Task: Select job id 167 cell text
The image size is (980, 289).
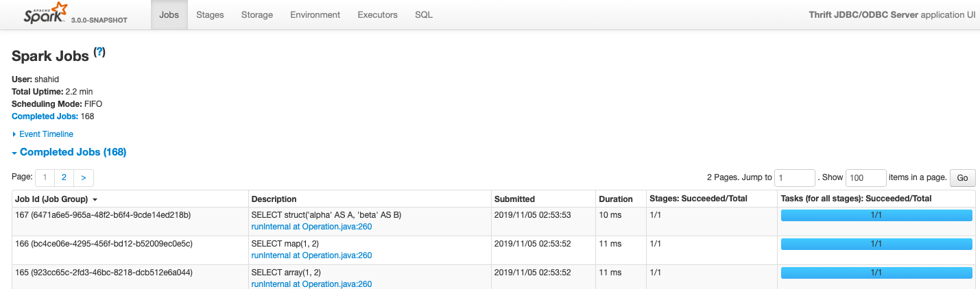Action: pos(103,215)
